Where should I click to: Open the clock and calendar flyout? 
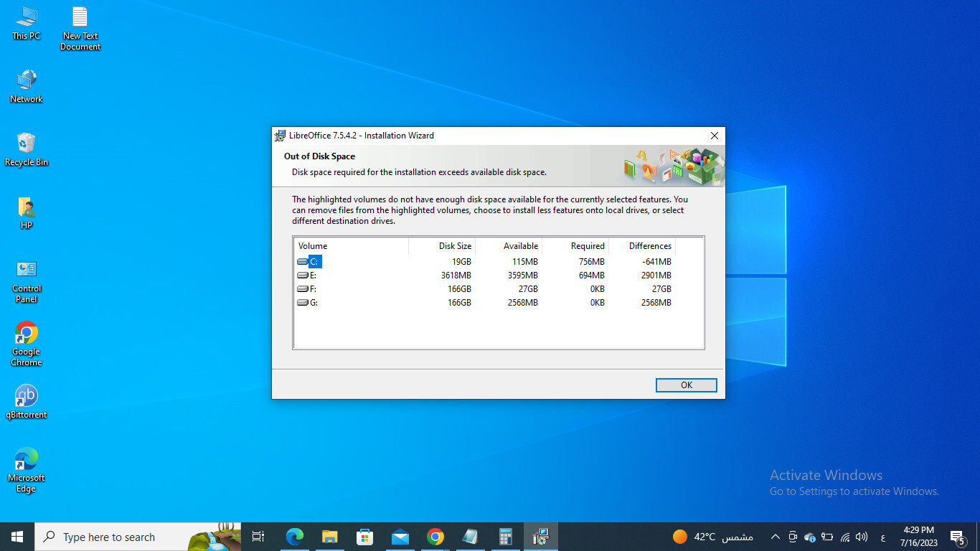click(x=918, y=537)
